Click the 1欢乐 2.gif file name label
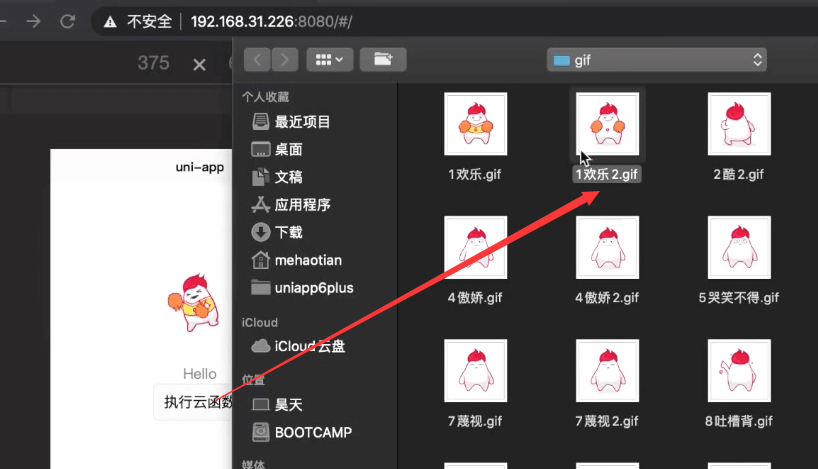818x469 pixels. pos(607,174)
